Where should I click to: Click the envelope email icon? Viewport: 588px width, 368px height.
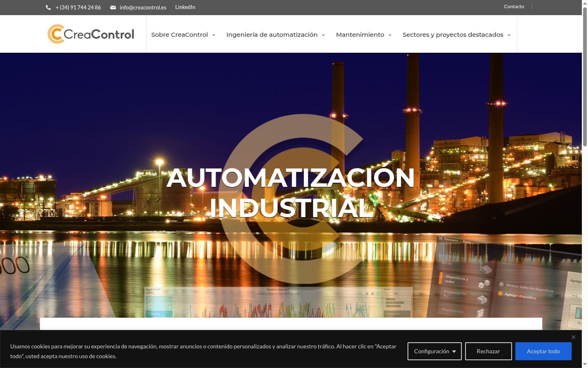[x=113, y=7]
